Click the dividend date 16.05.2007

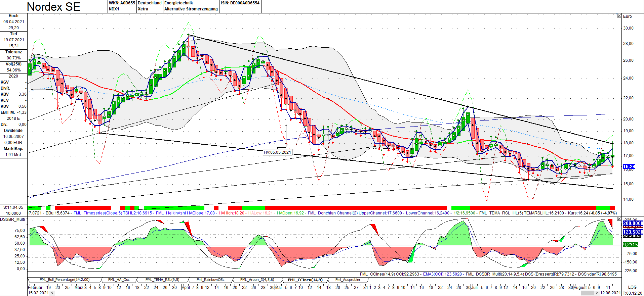[14, 137]
